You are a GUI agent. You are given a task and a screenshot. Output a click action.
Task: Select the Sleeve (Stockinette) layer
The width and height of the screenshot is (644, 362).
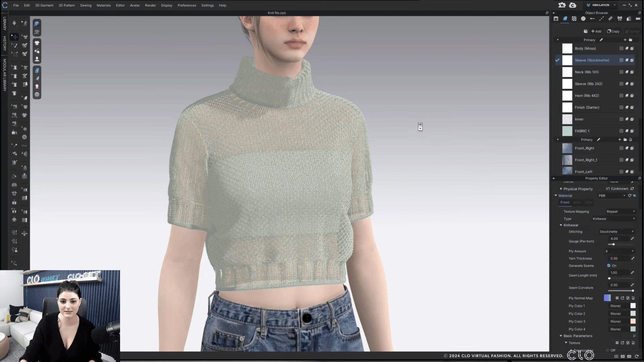pyautogui.click(x=593, y=60)
